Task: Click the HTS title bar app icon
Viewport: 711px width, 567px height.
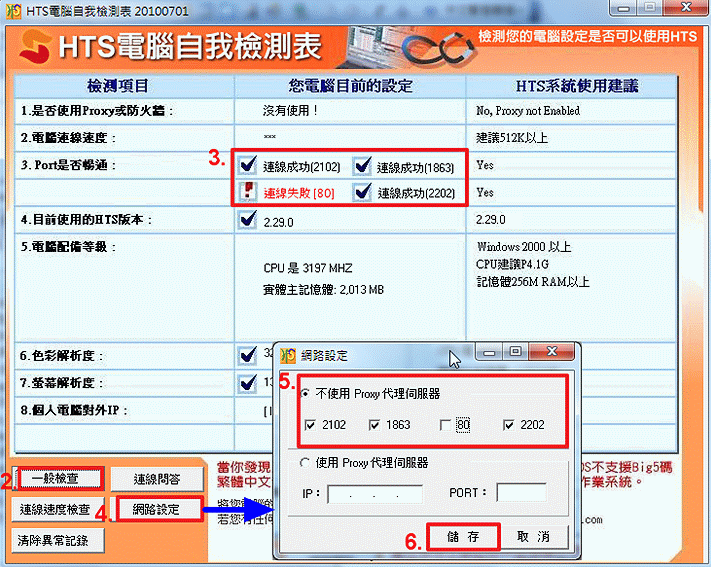Action: 14,10
